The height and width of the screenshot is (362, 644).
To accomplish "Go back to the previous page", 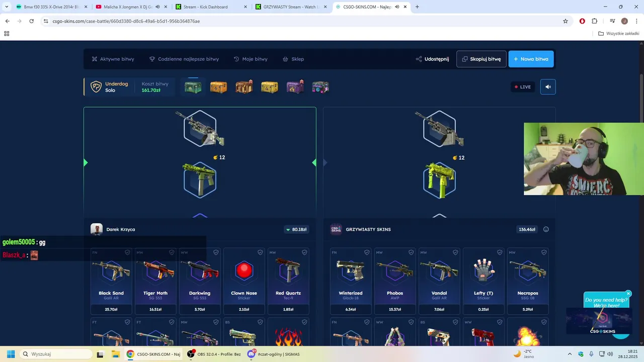I will tap(7, 21).
